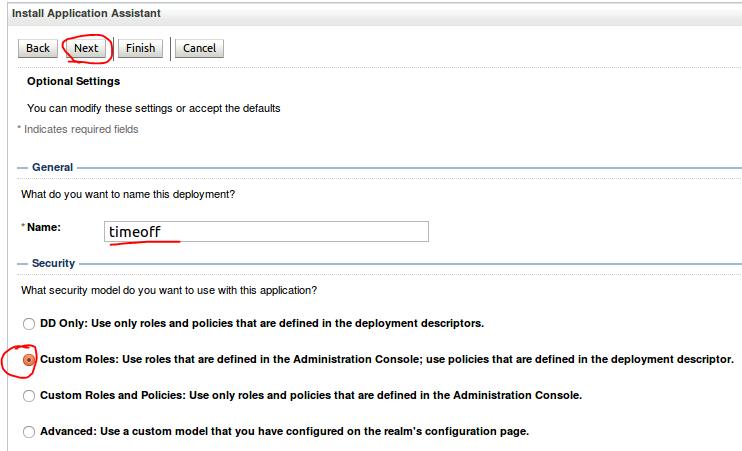Proceed with the Next button

[x=86, y=48]
